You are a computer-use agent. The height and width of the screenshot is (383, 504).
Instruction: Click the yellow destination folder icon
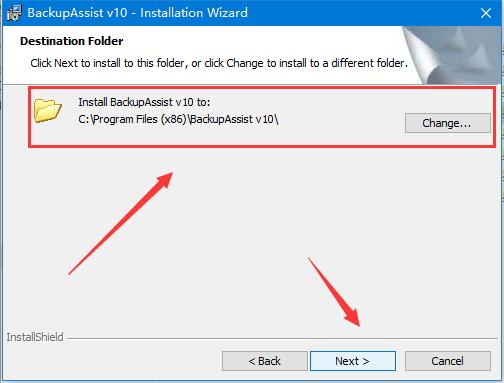point(48,110)
